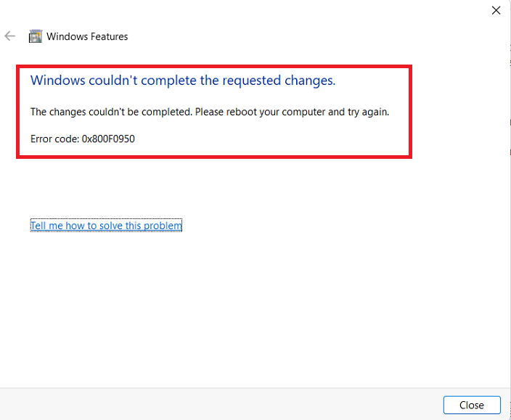Click the word 'Windows' in the blue heading
Viewport: 511px width, 420px height.
click(x=57, y=81)
